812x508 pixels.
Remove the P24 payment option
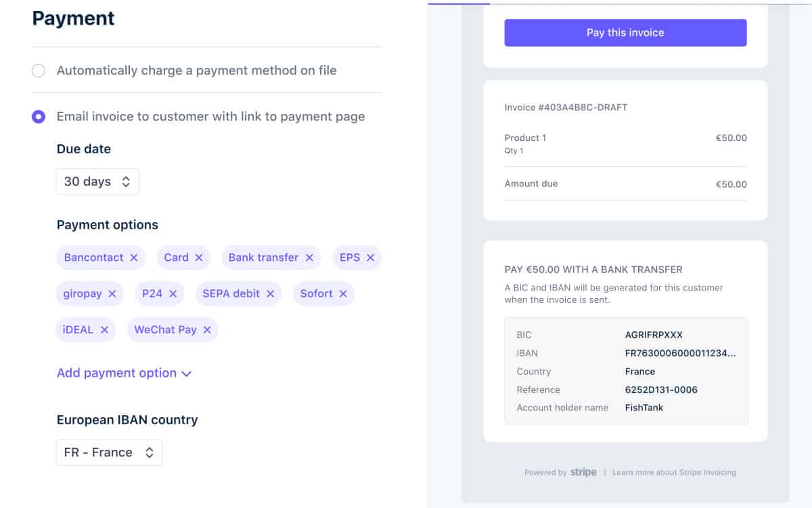tap(173, 293)
